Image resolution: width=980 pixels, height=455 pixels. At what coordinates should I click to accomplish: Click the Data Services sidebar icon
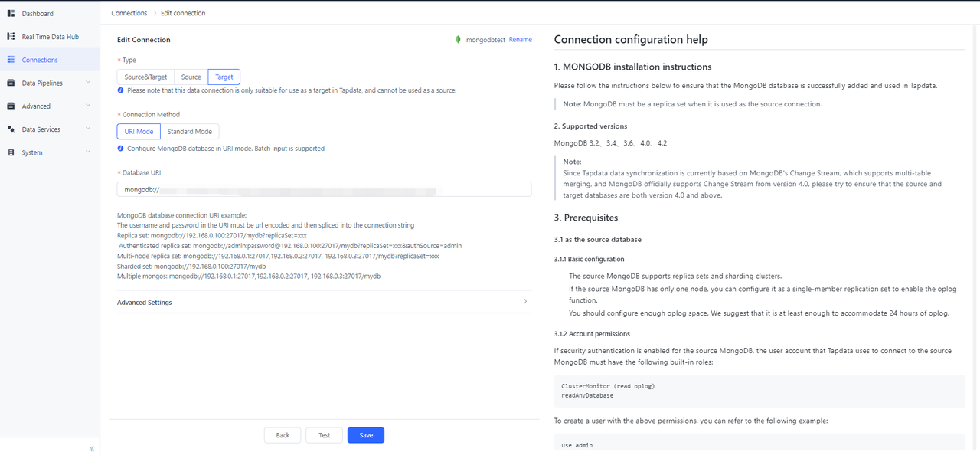pos(11,129)
